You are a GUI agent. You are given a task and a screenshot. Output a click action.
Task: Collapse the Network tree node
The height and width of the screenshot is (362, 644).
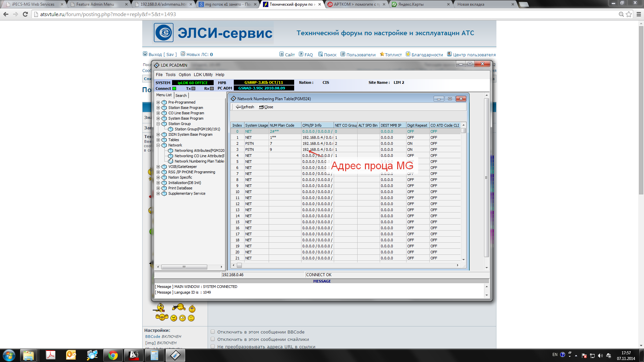point(158,145)
